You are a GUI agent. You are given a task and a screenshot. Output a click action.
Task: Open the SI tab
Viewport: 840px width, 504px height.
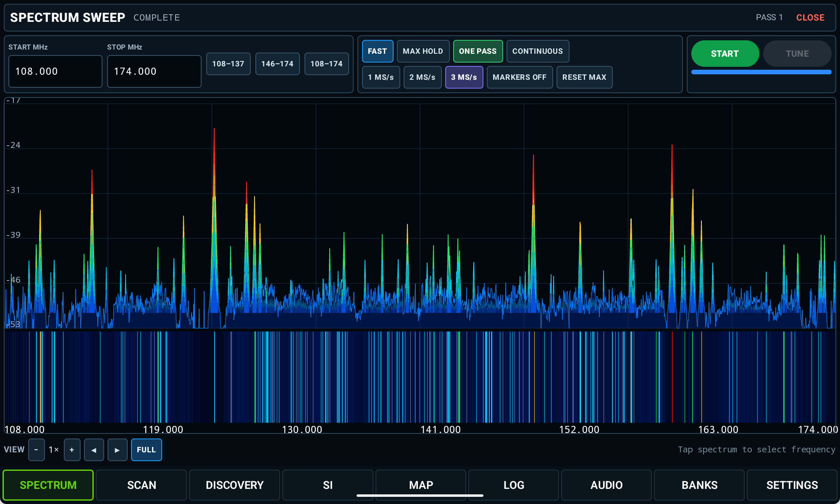click(328, 485)
